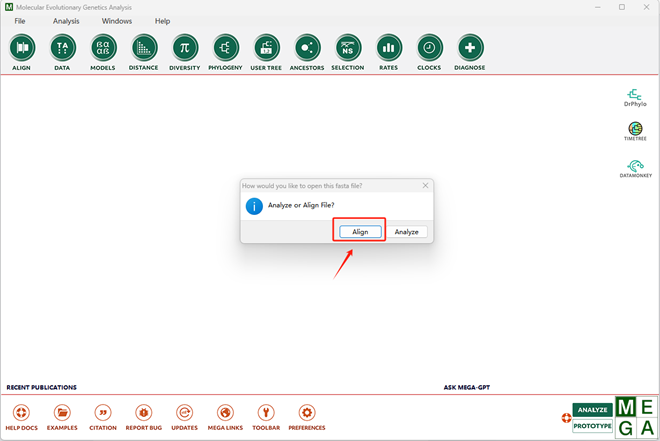Maximize the MEGA main window
Screen dimensions: 660x441
tap(622, 7)
